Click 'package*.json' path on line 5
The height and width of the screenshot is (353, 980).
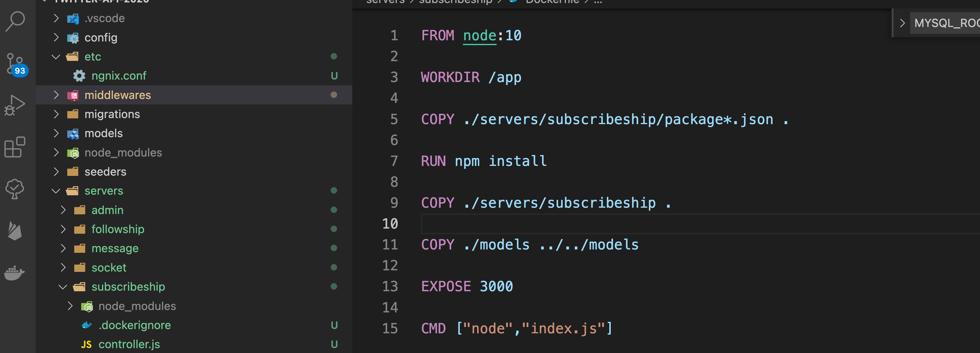tap(719, 120)
